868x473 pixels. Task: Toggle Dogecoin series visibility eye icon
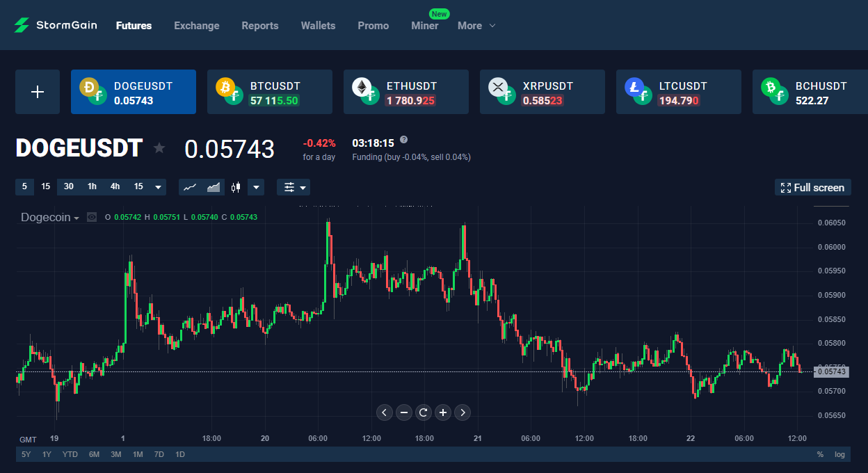point(92,217)
